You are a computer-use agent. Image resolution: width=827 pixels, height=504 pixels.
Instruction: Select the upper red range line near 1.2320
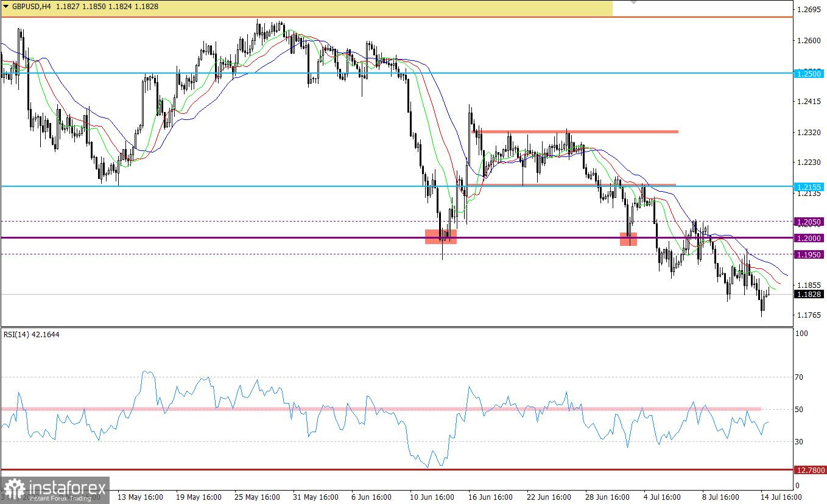point(575,131)
